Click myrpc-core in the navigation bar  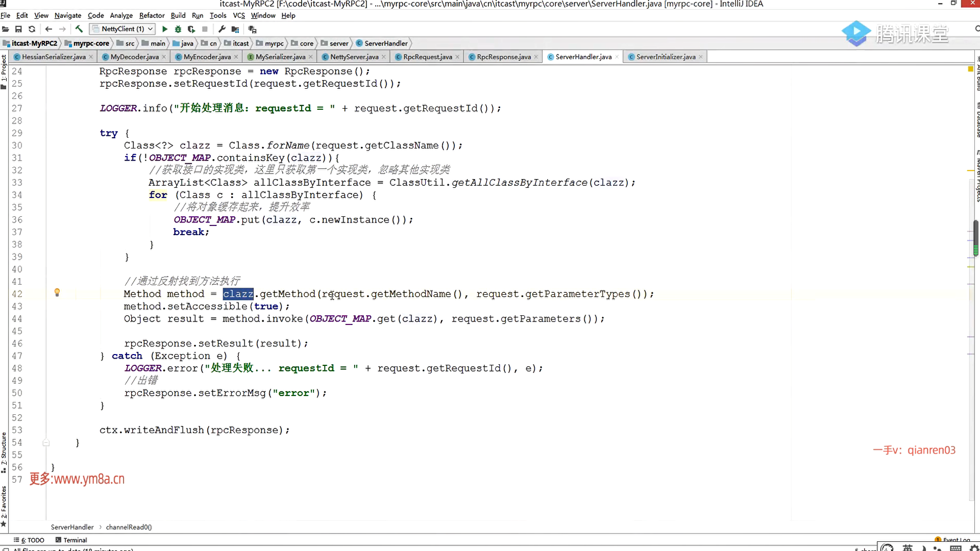pyautogui.click(x=91, y=43)
